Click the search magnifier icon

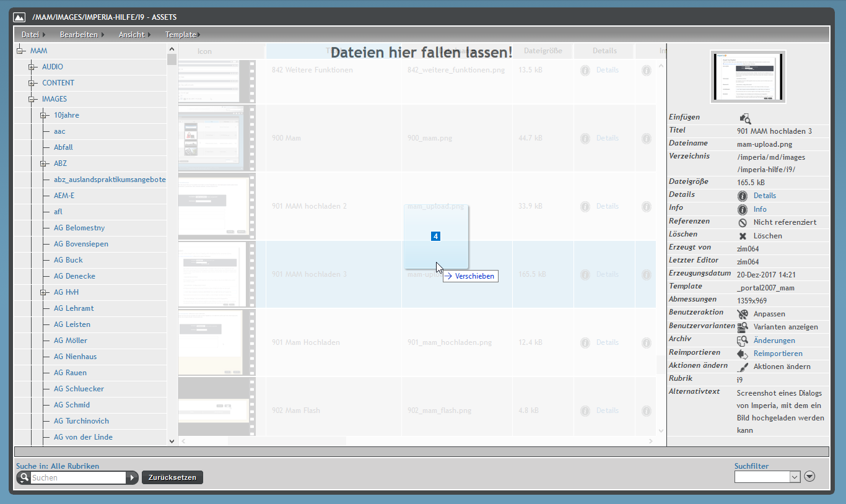click(24, 477)
